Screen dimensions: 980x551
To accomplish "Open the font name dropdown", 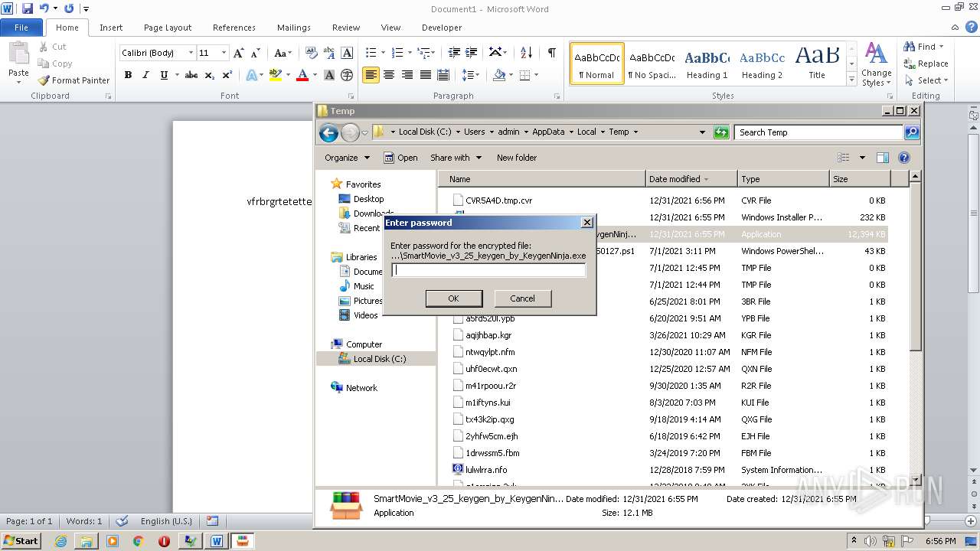I will coord(191,53).
